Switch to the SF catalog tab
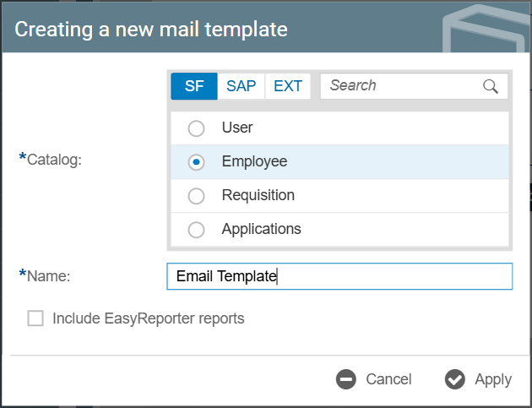532x408 pixels. (194, 86)
